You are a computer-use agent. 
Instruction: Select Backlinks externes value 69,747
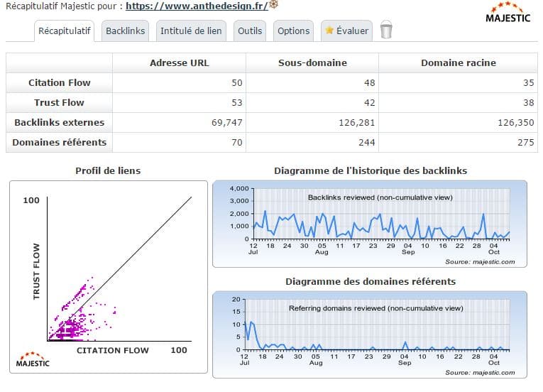click(227, 123)
